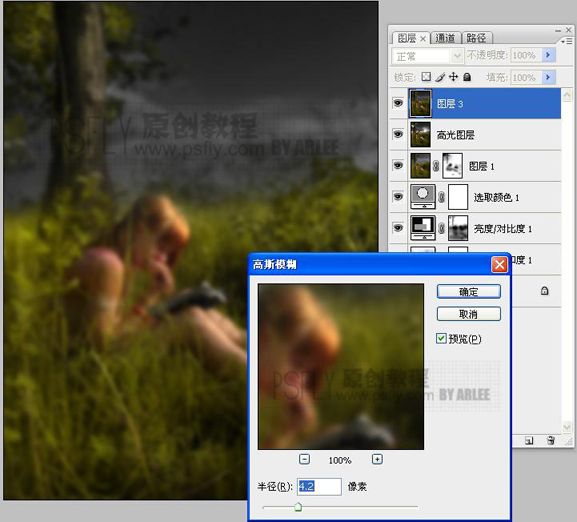The height and width of the screenshot is (522, 577).
Task: Open the blend mode 正常 dropdown
Action: (x=427, y=56)
